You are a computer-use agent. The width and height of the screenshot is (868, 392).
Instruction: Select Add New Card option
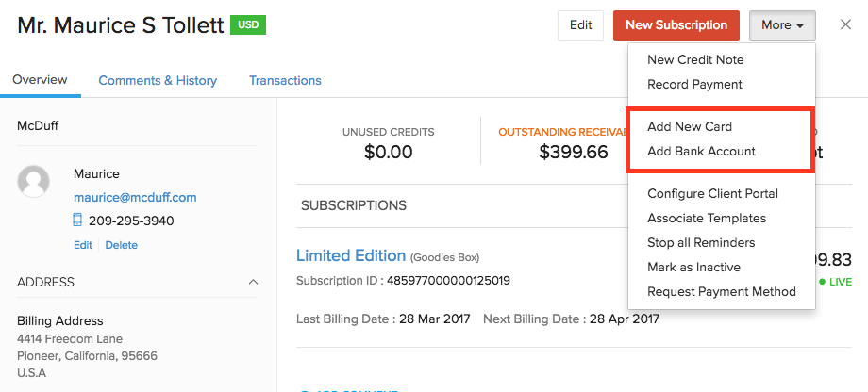[690, 126]
